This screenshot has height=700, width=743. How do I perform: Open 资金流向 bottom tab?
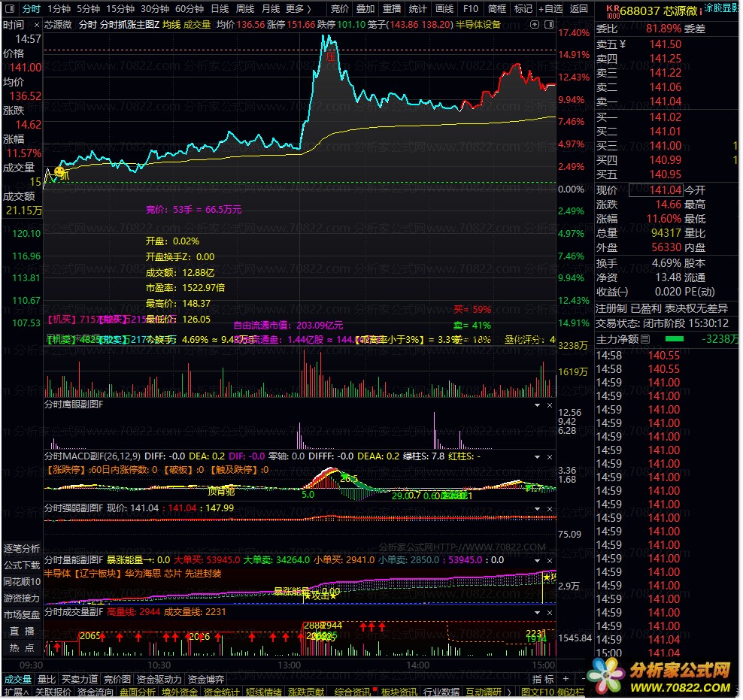click(x=96, y=693)
